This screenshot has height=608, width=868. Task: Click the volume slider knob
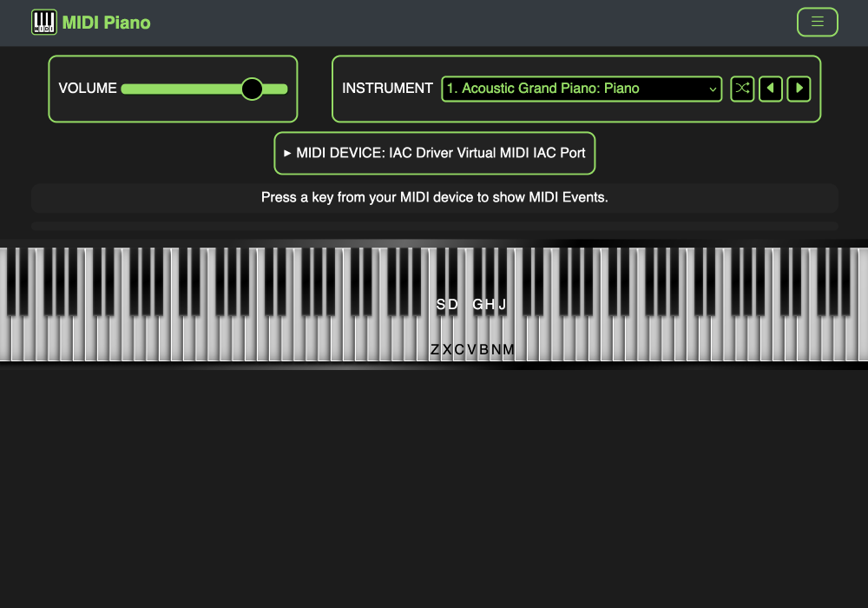coord(252,89)
